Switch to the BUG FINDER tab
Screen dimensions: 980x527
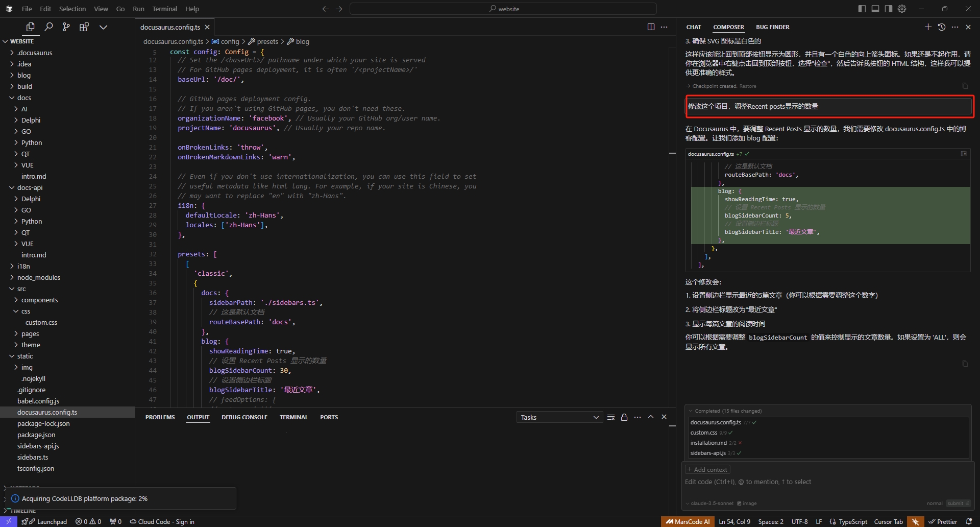[772, 27]
